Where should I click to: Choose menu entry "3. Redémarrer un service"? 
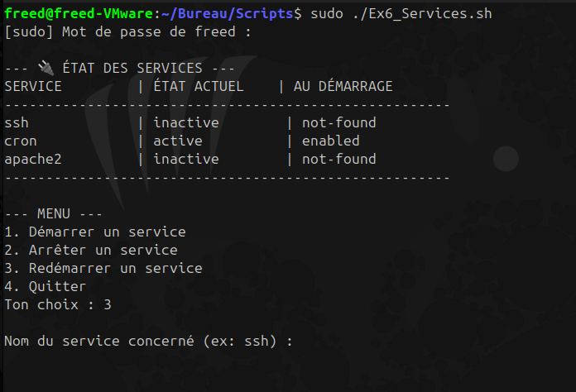click(x=103, y=268)
